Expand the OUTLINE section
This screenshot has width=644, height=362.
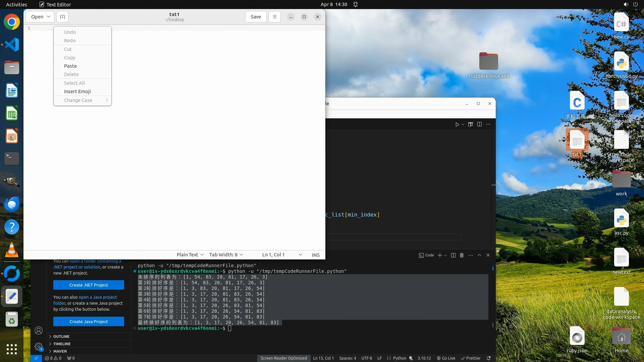(61, 337)
